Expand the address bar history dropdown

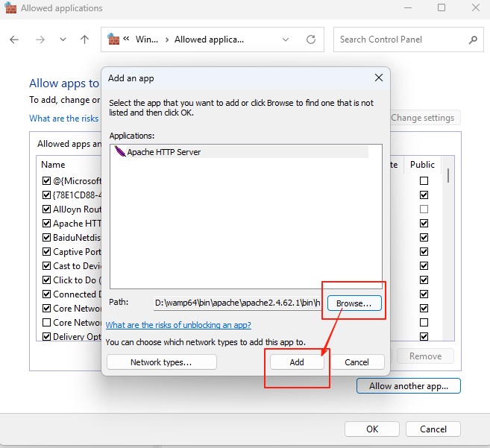[286, 40]
